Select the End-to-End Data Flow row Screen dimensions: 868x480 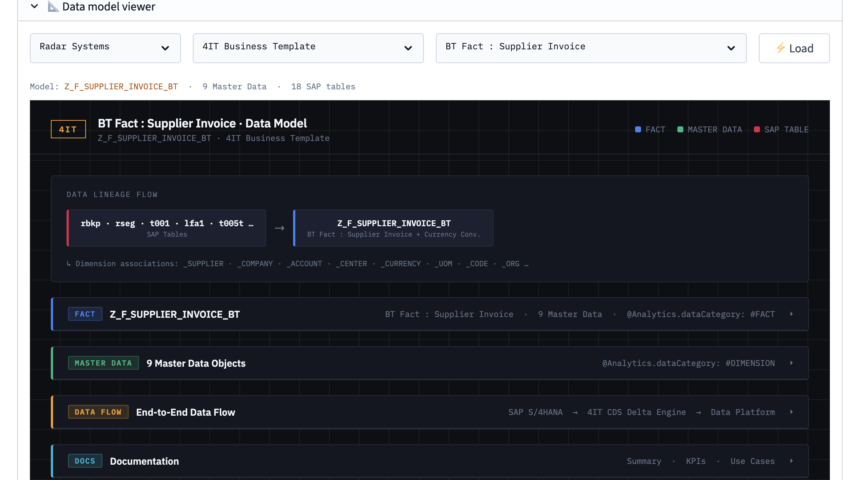pyautogui.click(x=185, y=412)
